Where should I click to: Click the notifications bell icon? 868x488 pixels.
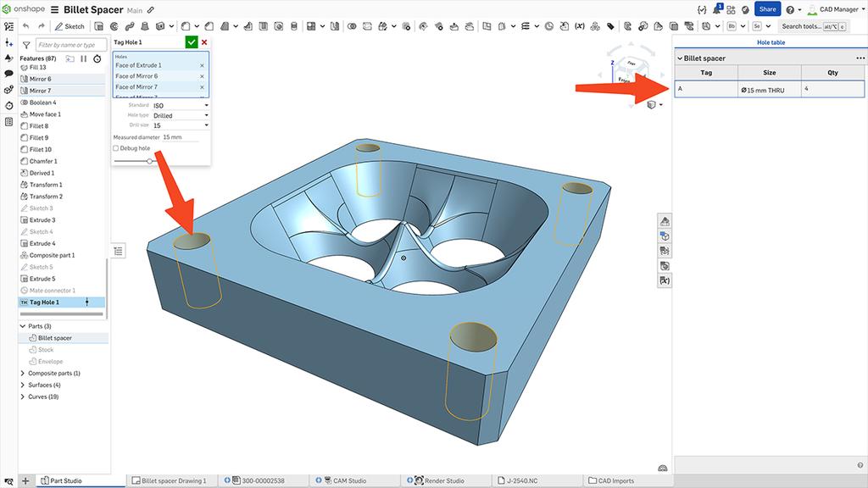click(x=718, y=8)
